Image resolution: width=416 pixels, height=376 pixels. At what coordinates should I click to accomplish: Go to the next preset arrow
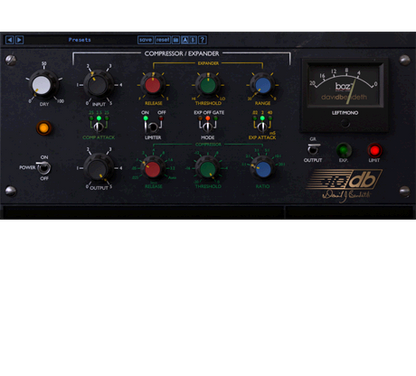click(19, 40)
